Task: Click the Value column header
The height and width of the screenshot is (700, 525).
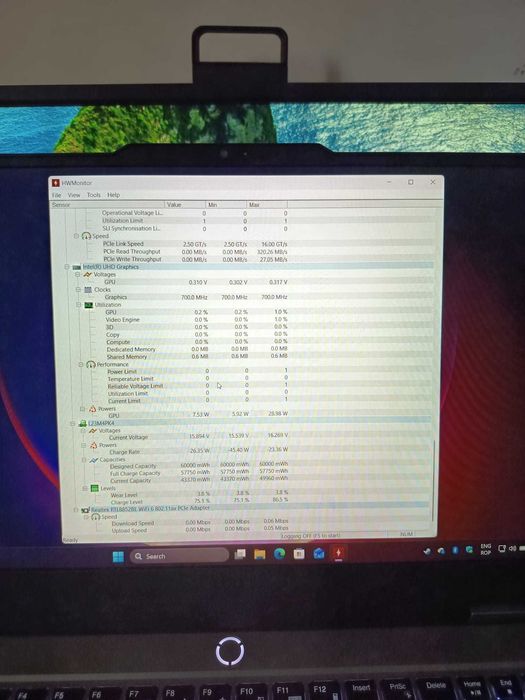Action: coord(185,204)
